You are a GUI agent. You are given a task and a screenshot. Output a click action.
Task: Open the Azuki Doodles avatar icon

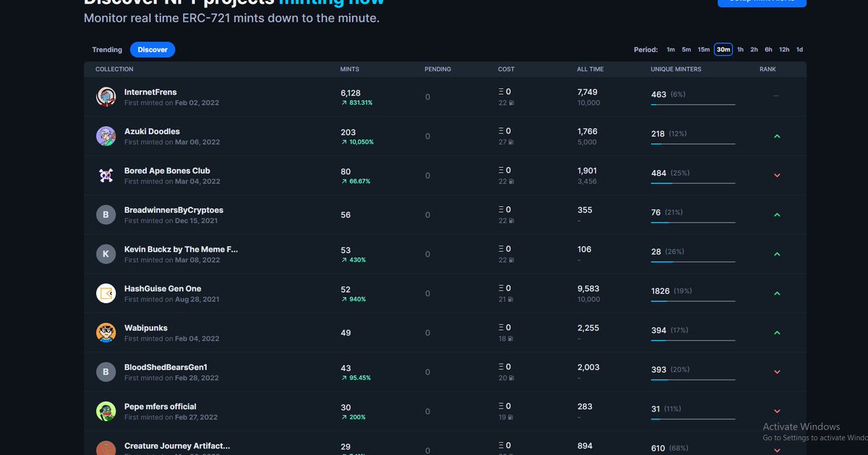(x=106, y=136)
